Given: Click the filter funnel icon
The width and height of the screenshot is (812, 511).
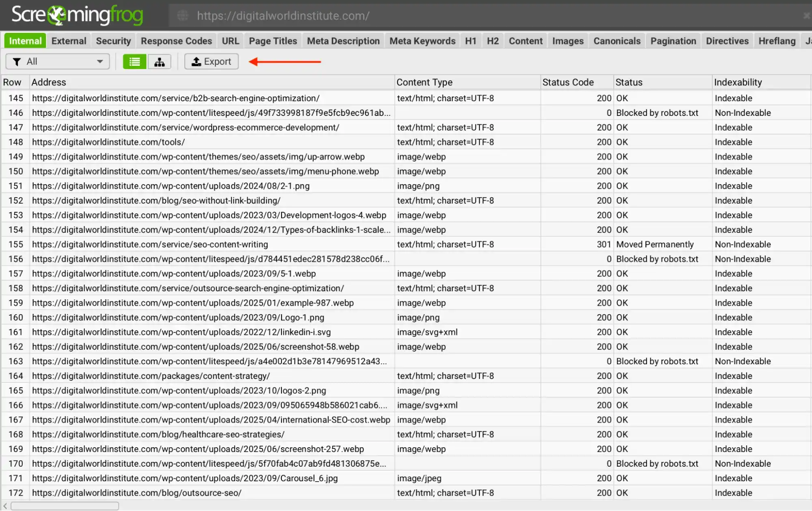Looking at the screenshot, I should click(x=17, y=61).
